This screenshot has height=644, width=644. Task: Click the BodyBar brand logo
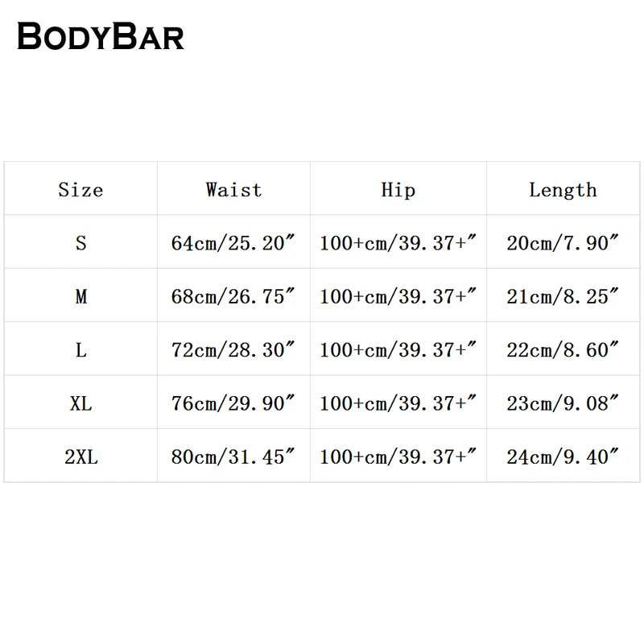pos(101,35)
